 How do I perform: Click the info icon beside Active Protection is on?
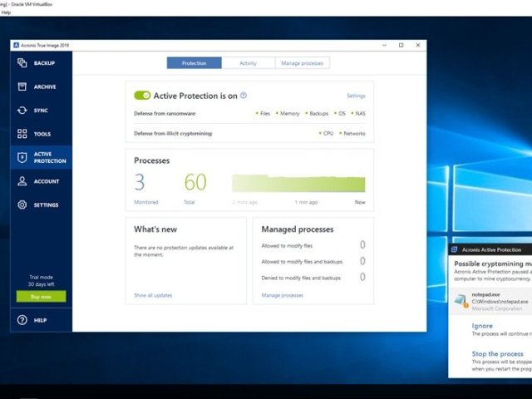point(244,96)
